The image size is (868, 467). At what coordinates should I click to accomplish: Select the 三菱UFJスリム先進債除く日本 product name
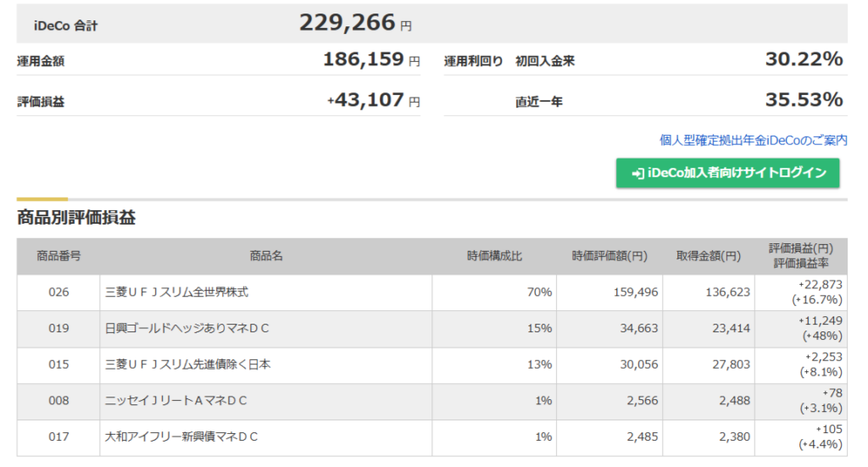(x=188, y=364)
